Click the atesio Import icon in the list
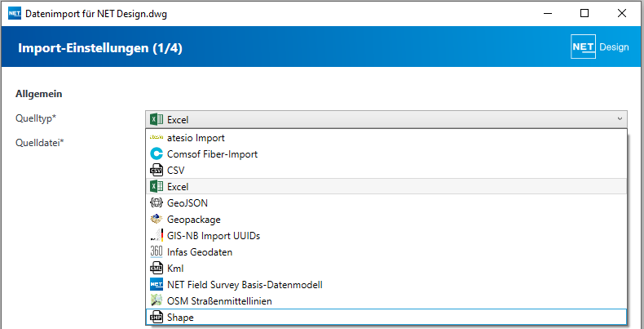The image size is (644, 329). point(157,137)
